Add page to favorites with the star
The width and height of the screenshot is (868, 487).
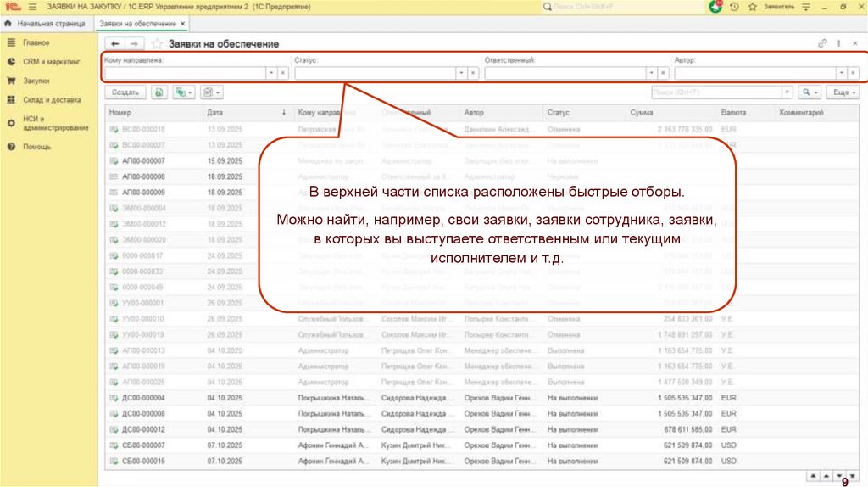[157, 43]
